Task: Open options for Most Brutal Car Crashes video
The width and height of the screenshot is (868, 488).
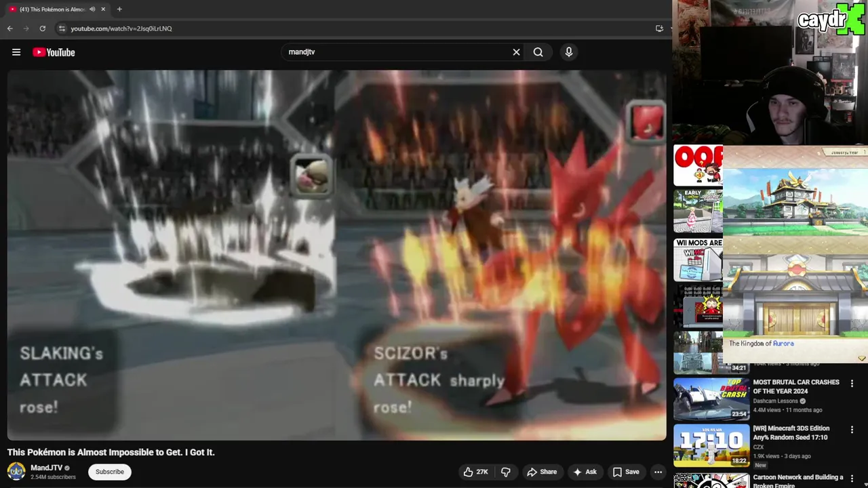Action: pyautogui.click(x=852, y=384)
